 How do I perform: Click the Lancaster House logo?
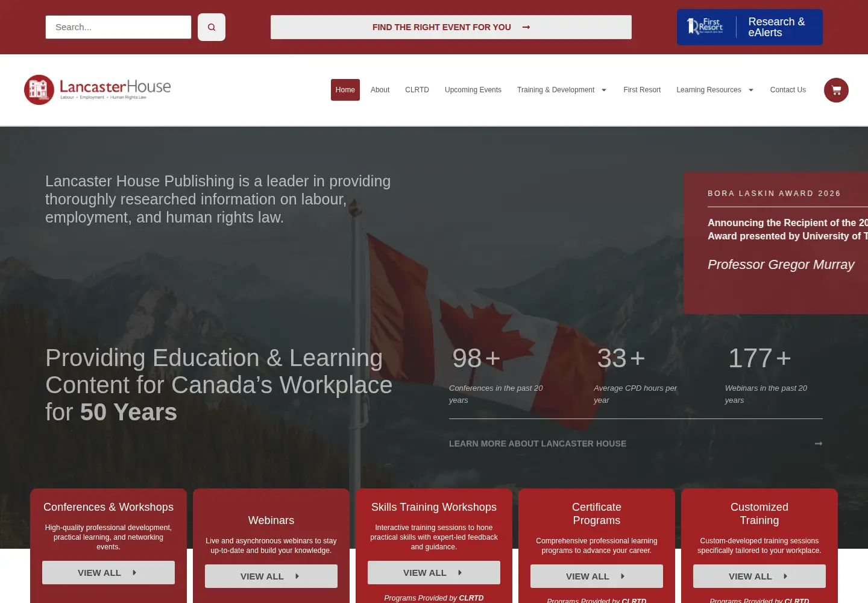click(98, 90)
